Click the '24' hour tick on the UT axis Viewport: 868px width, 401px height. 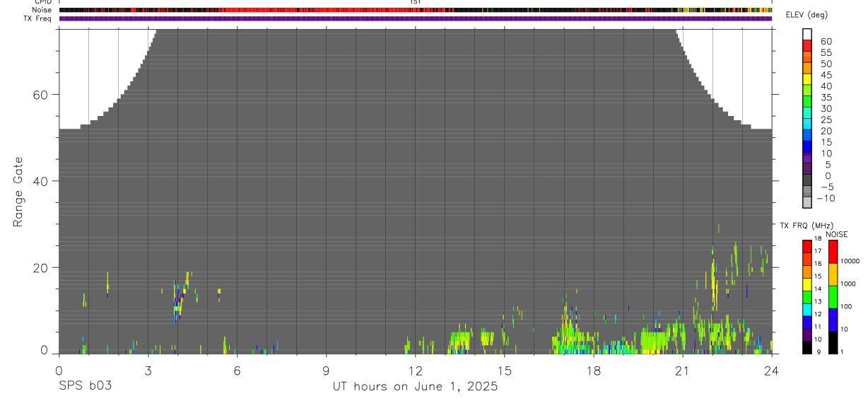pyautogui.click(x=772, y=370)
